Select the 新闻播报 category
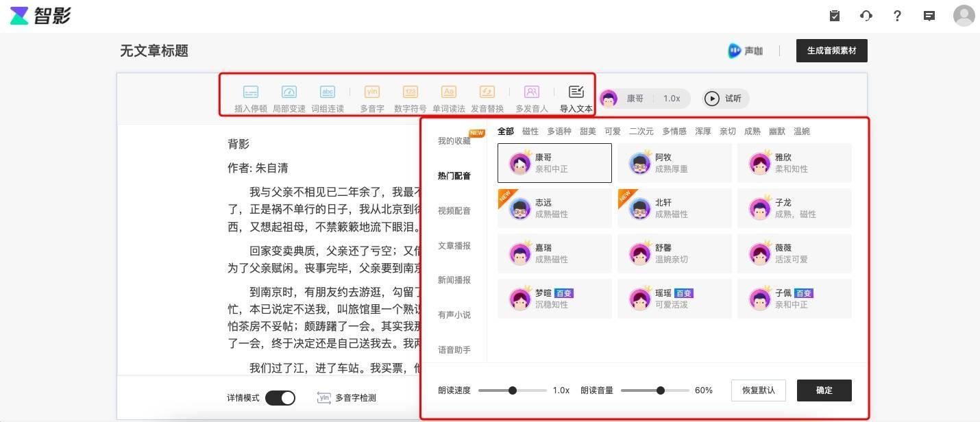This screenshot has width=980, height=422. click(454, 280)
